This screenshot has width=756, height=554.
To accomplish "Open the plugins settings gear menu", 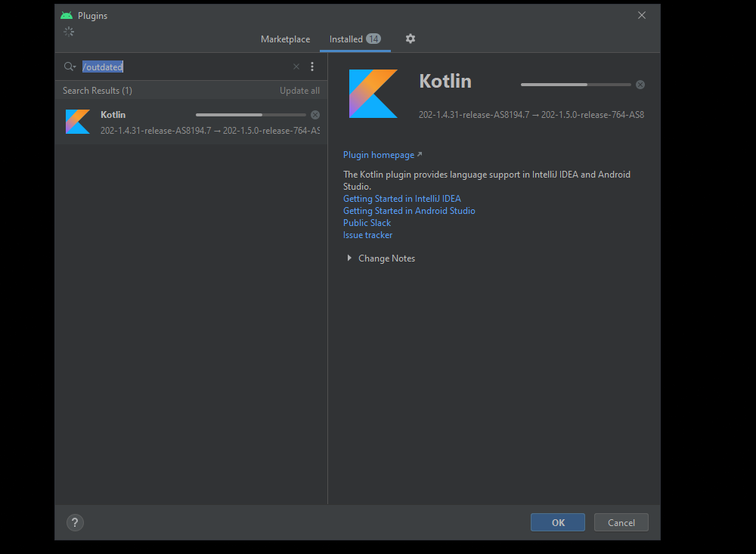I will click(411, 39).
